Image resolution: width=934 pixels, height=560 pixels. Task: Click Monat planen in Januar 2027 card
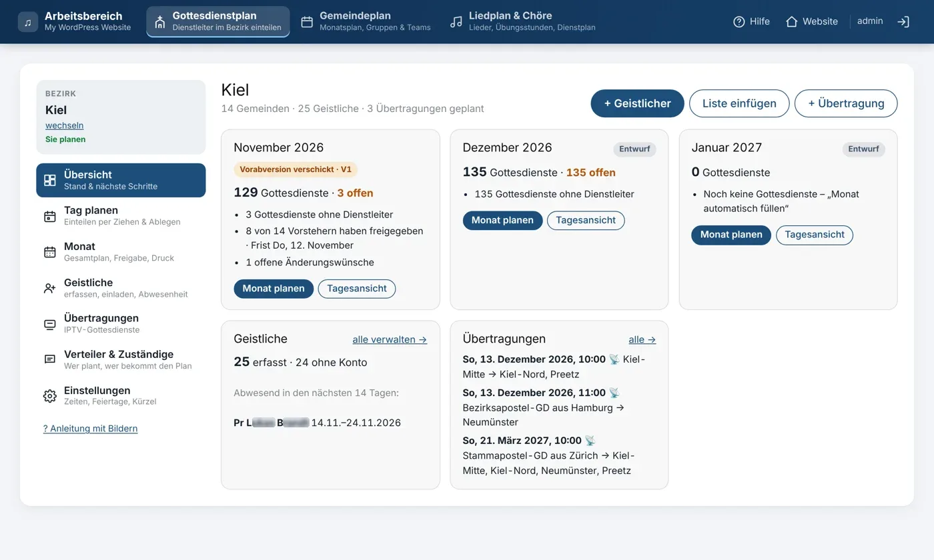coord(731,235)
